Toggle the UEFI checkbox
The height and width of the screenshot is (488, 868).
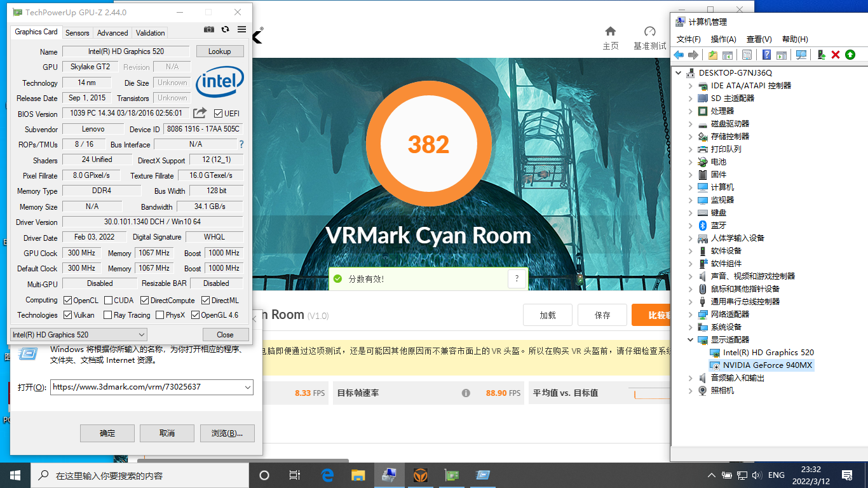click(x=219, y=114)
